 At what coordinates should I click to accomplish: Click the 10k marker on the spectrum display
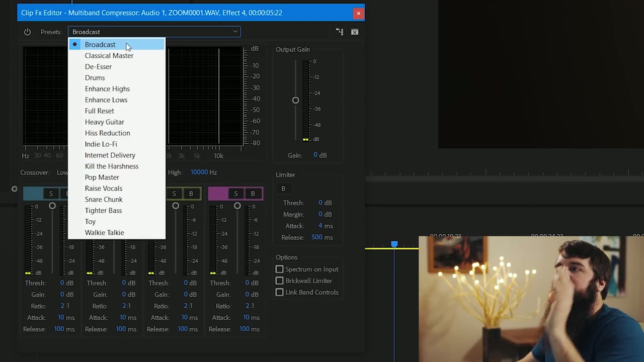pos(219,156)
